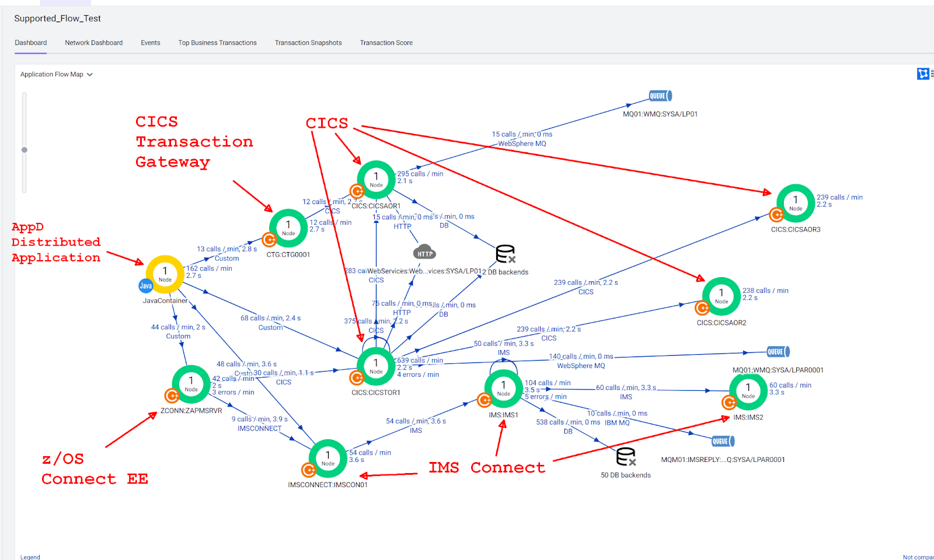Viewport: 934px width, 560px height.
Task: Click the IMS:IMS1 node circle
Action: (503, 388)
